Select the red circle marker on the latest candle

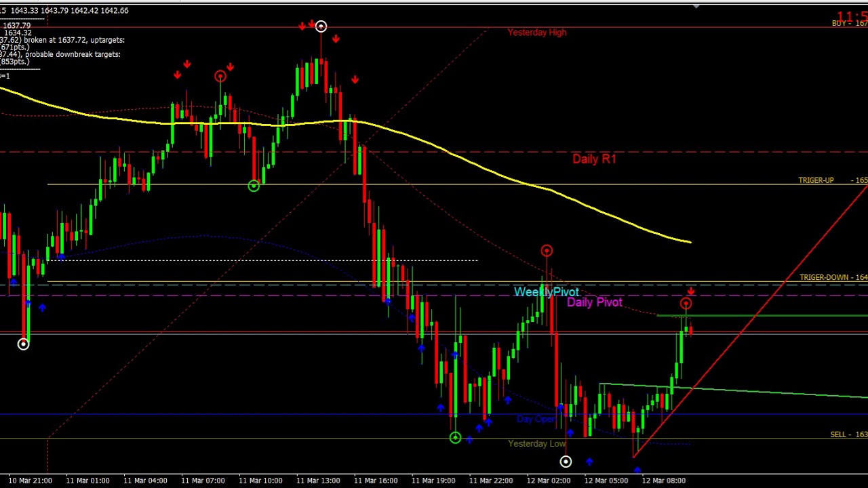coord(686,304)
